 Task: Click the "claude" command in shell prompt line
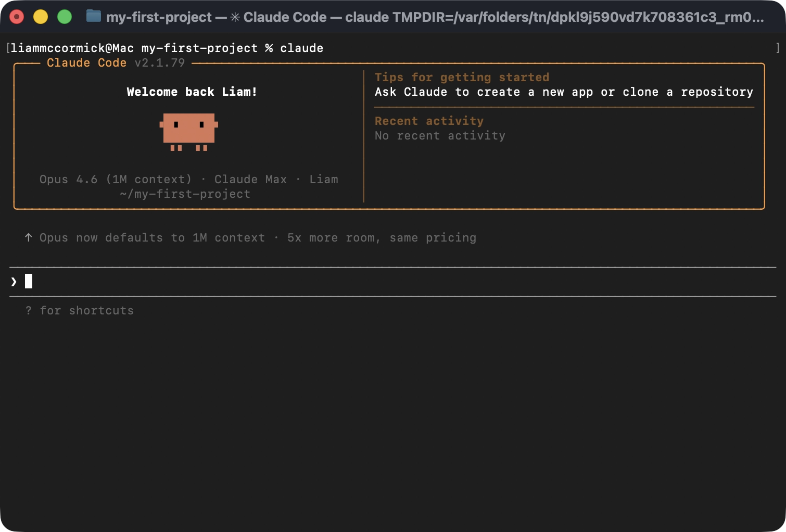pyautogui.click(x=301, y=48)
